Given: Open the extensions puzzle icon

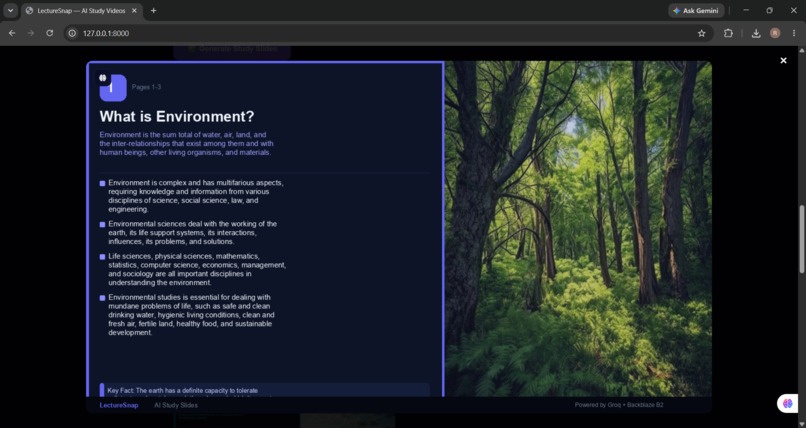Looking at the screenshot, I should (x=728, y=33).
